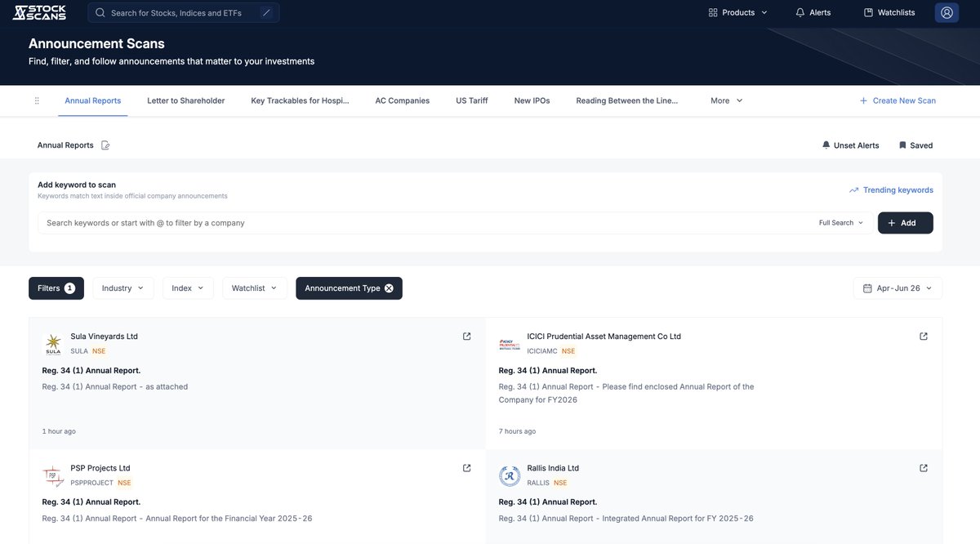Click the Sula Vineyards company logo
The image size is (980, 544).
[53, 343]
